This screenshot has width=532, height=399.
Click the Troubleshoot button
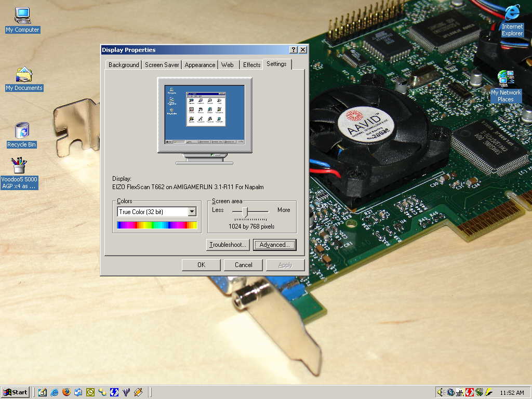[x=228, y=245]
